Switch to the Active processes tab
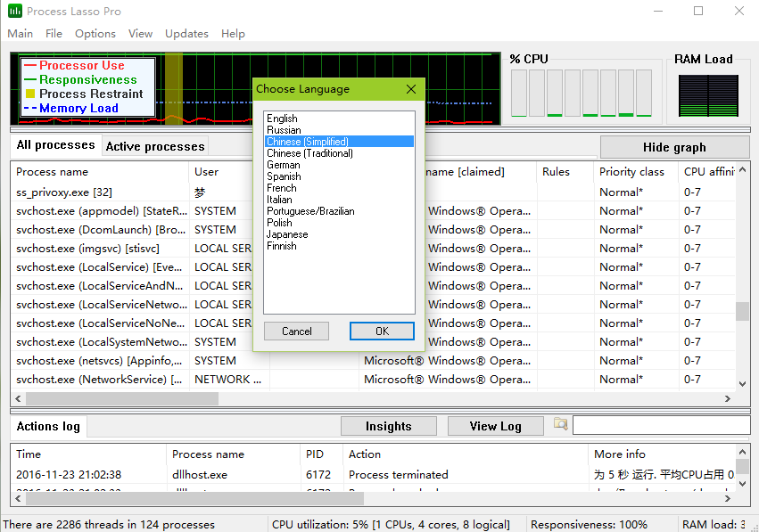The height and width of the screenshot is (532, 759). (x=155, y=146)
